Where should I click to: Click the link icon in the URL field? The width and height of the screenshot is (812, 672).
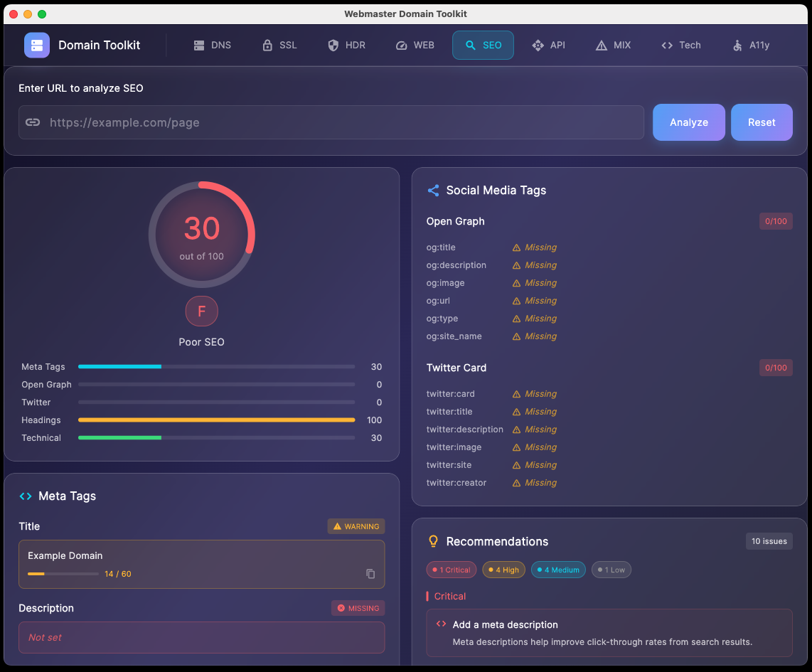[x=33, y=122]
